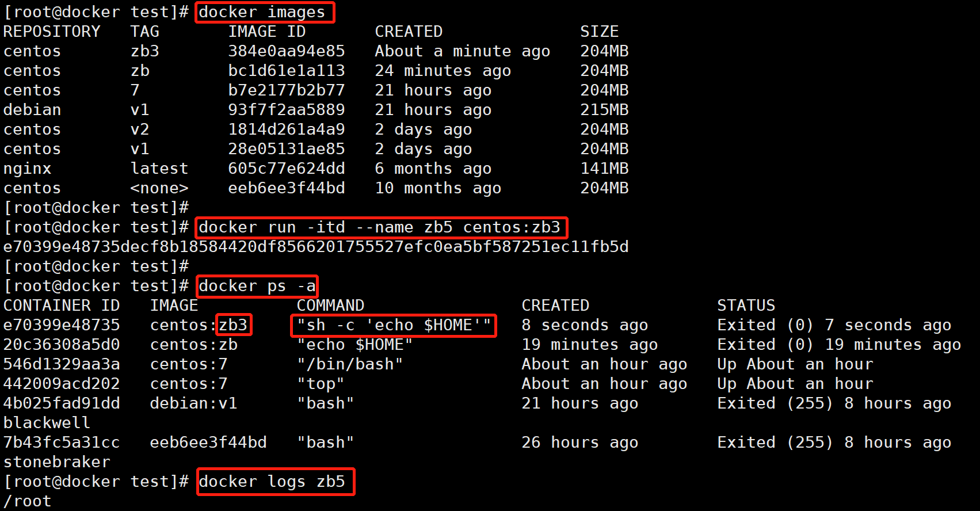This screenshot has height=511, width=980.
Task: Select the REPOSITORY column header
Action: (x=52, y=32)
